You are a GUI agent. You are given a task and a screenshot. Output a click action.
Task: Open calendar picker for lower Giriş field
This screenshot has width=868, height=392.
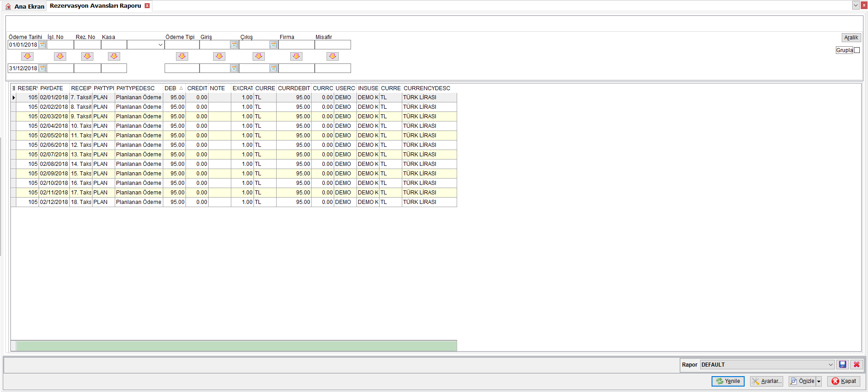pyautogui.click(x=234, y=68)
